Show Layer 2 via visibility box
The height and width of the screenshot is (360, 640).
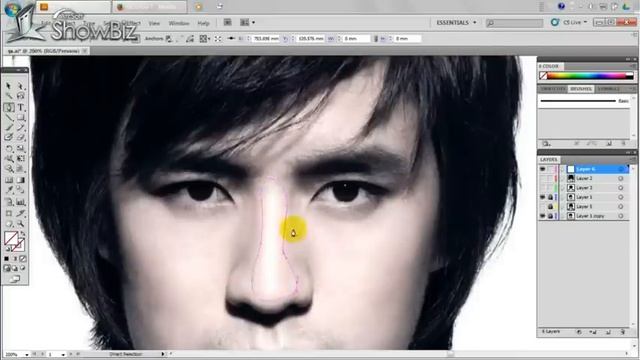pos(543,178)
